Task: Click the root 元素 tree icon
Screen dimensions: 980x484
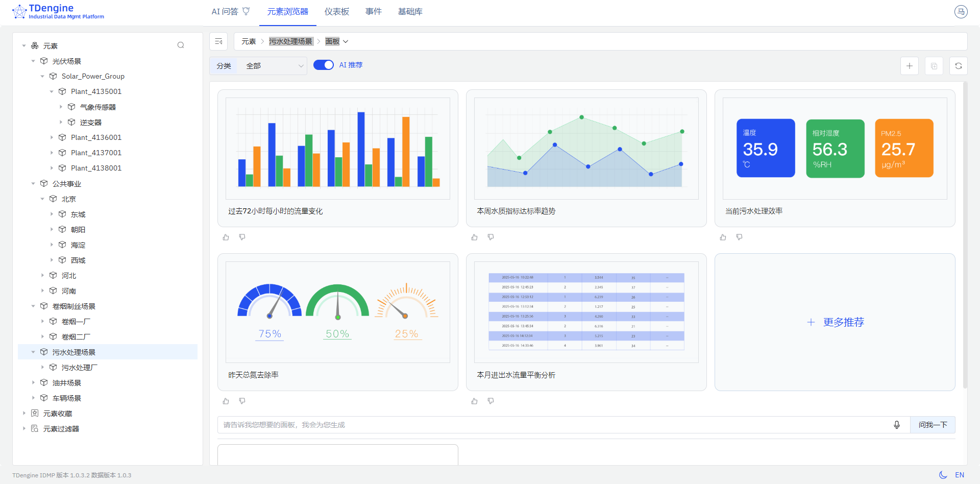Action: tap(35, 45)
